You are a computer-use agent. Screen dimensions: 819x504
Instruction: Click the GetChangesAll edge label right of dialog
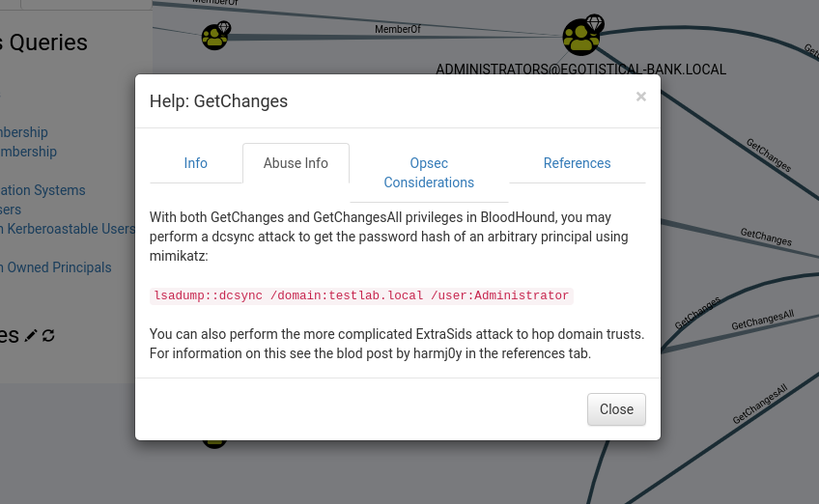(762, 320)
